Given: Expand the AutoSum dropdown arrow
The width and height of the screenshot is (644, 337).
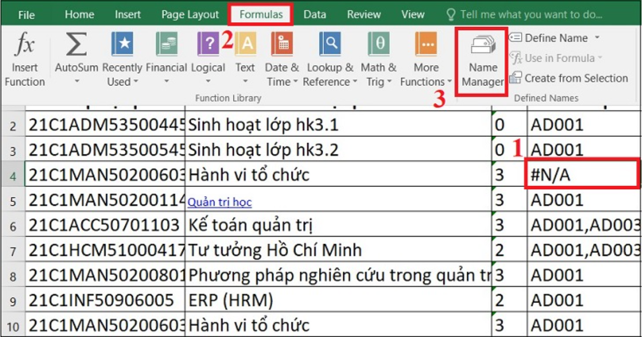Looking at the screenshot, I should [76, 82].
